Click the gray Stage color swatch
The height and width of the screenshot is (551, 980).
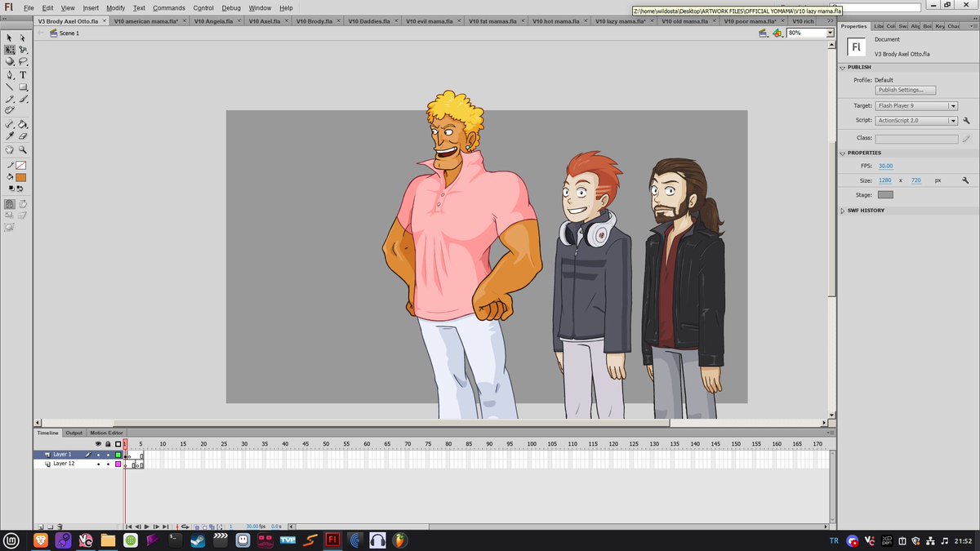click(885, 195)
